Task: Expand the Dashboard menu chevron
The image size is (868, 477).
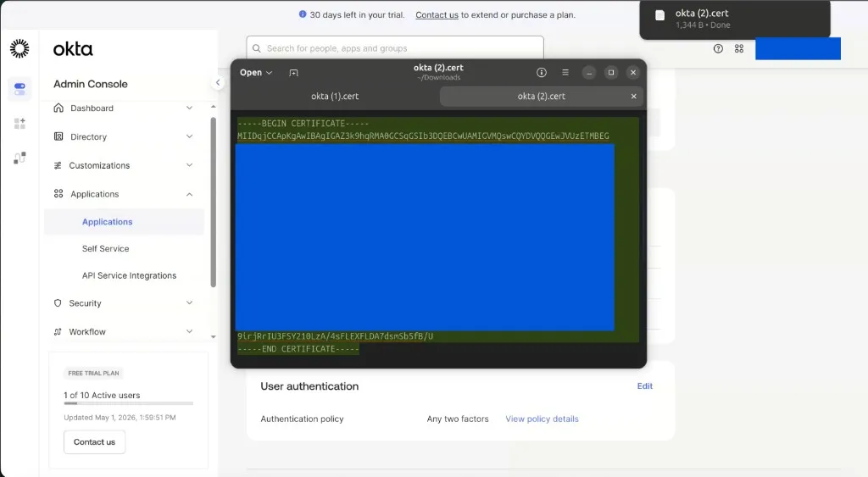Action: coord(189,108)
